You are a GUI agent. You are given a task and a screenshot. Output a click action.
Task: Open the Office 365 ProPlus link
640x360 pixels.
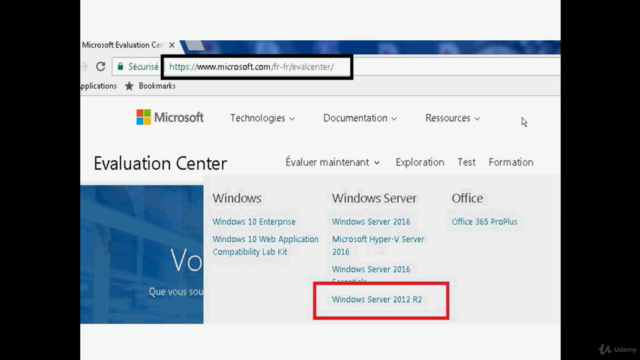[x=484, y=222]
